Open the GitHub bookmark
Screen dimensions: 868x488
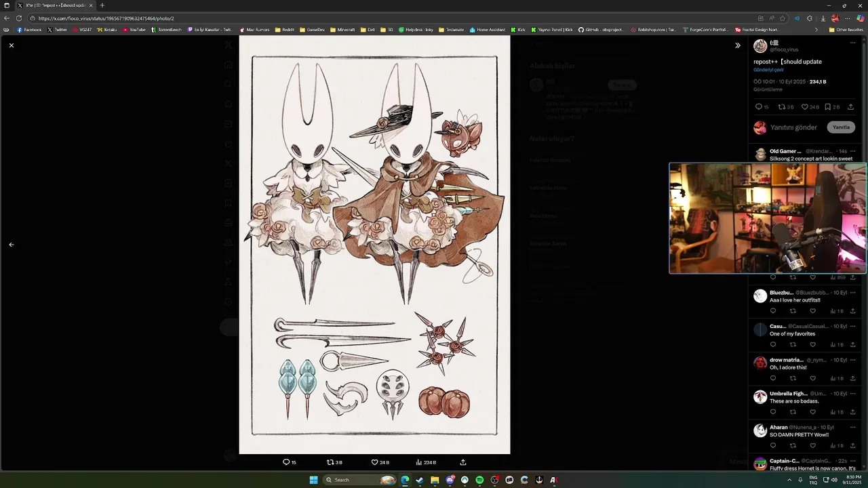[x=601, y=30]
